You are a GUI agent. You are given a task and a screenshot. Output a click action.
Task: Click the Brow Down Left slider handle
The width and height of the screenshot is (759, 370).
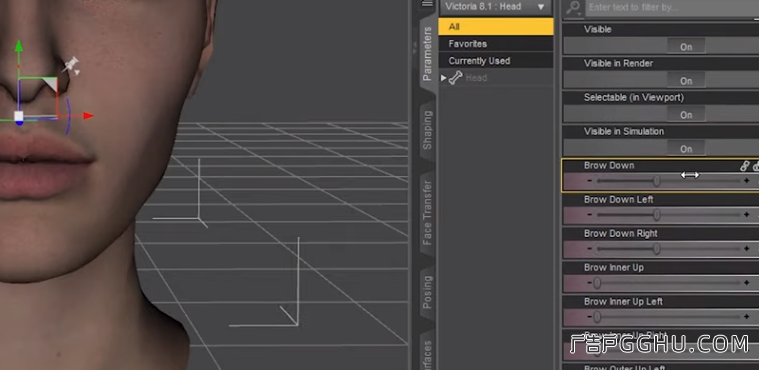(x=657, y=215)
